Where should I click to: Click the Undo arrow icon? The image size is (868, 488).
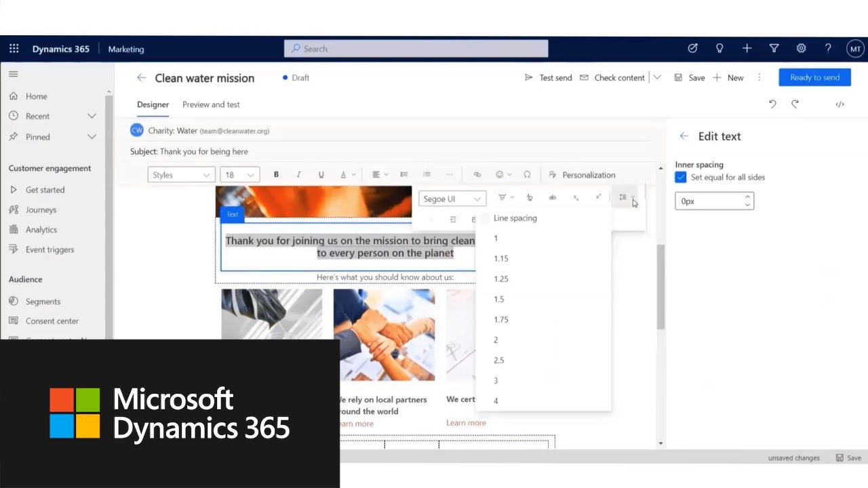coord(772,104)
